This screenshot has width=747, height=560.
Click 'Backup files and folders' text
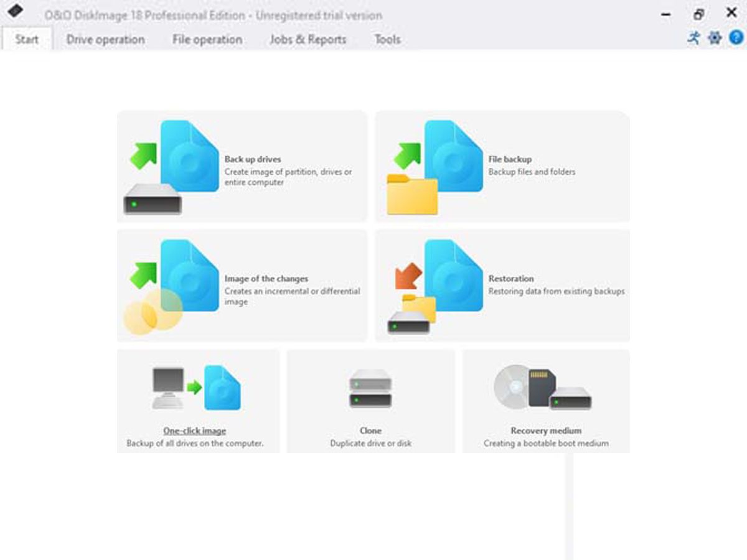tap(532, 172)
